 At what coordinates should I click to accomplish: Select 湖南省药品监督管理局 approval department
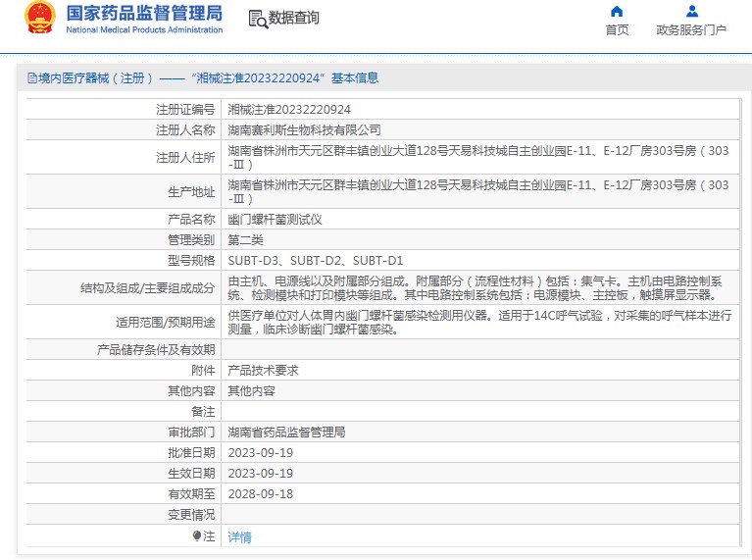pos(286,433)
